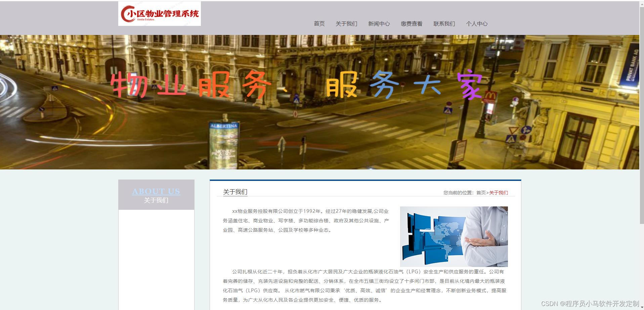Click the 关于我们 content section title

click(x=235, y=192)
